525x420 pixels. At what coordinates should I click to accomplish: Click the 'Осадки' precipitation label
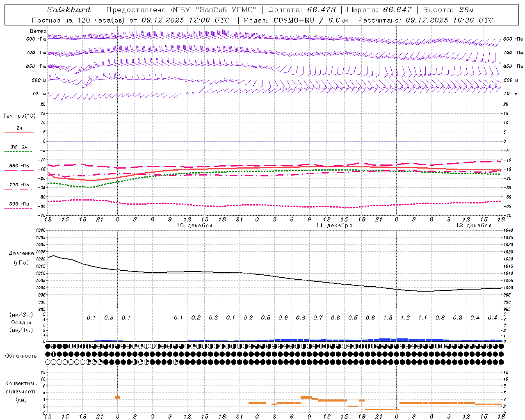click(21, 322)
